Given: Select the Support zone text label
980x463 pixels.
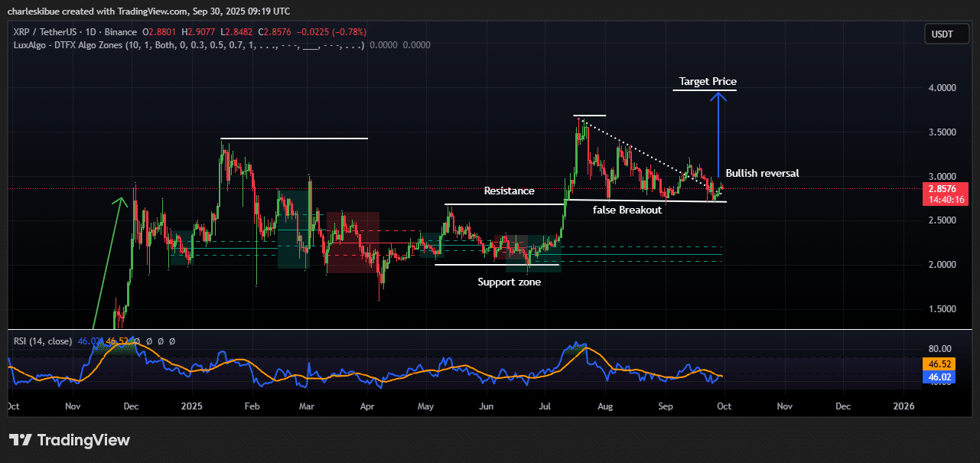Looking at the screenshot, I should [509, 282].
